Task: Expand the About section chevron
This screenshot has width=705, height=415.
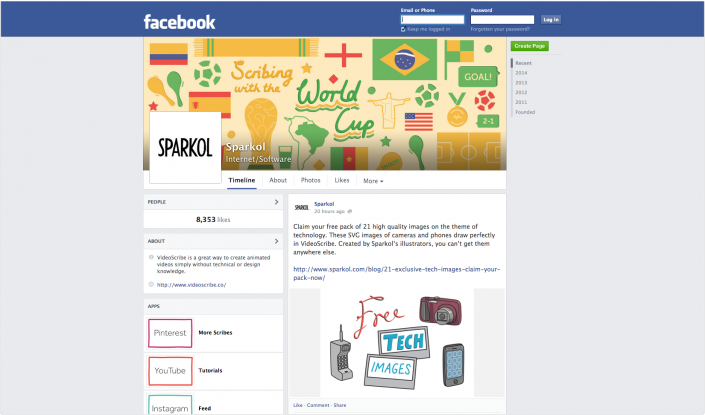Action: pyautogui.click(x=277, y=241)
